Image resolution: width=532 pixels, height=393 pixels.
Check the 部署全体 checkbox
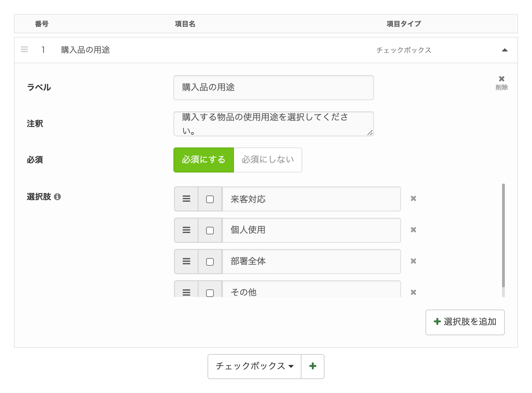210,262
